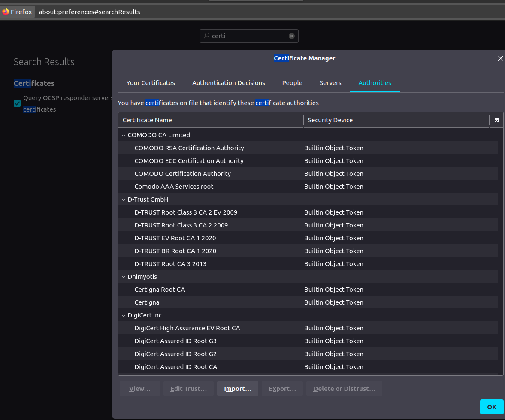Select COMODO RSA Certification Authority row

(x=189, y=148)
